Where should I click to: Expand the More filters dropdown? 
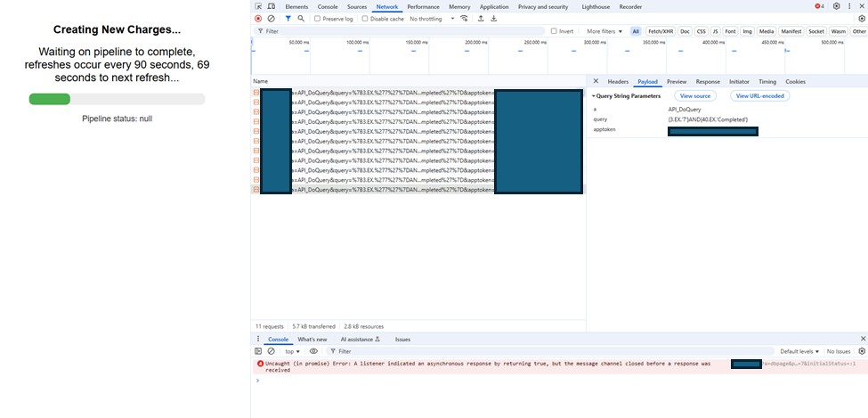coord(604,31)
